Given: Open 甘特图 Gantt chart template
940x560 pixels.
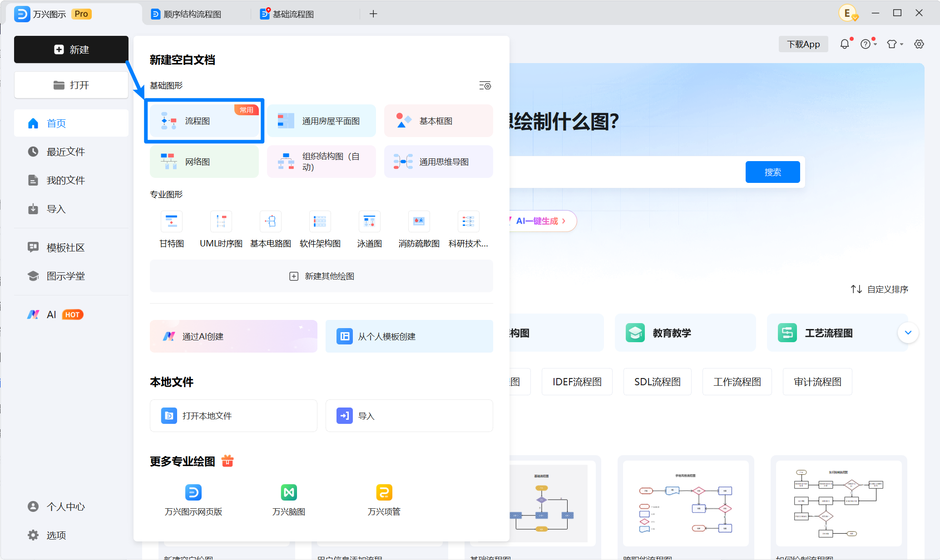Looking at the screenshot, I should click(x=172, y=230).
